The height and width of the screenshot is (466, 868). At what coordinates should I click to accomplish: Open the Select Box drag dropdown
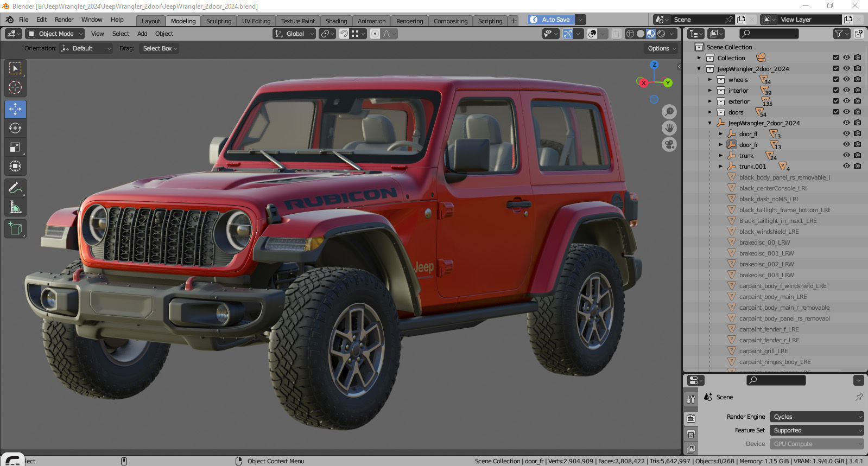[160, 48]
